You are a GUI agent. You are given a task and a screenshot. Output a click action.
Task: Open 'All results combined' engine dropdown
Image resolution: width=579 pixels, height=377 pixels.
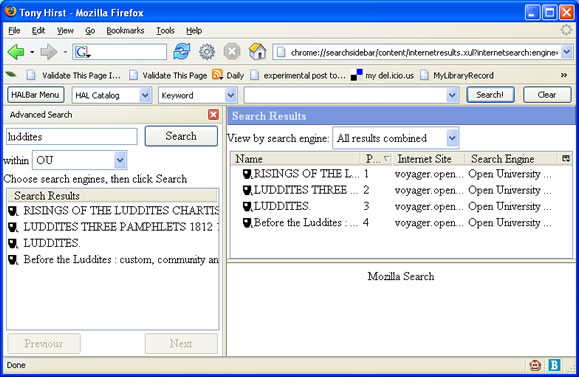pyautogui.click(x=395, y=138)
